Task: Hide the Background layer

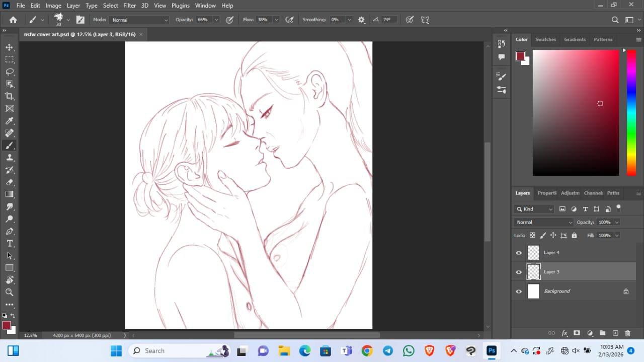Action: point(519,292)
